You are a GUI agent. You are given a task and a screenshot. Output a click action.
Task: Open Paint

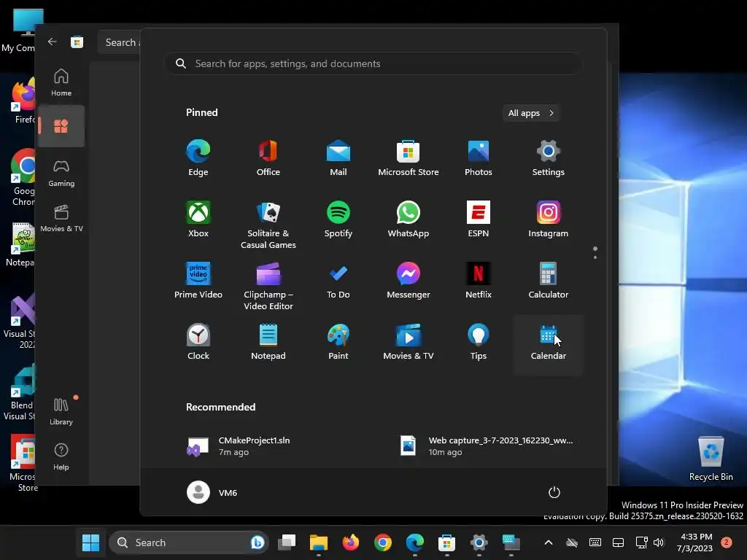tap(338, 342)
